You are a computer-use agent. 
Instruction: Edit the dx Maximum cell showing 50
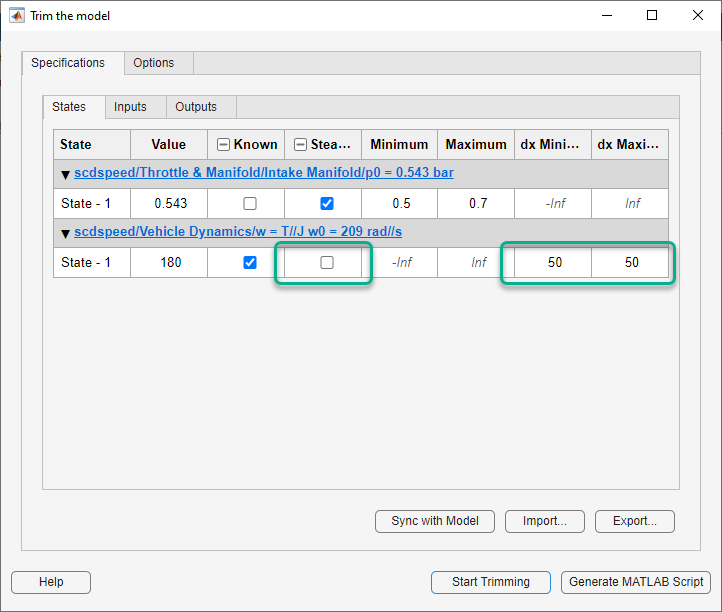tap(630, 262)
